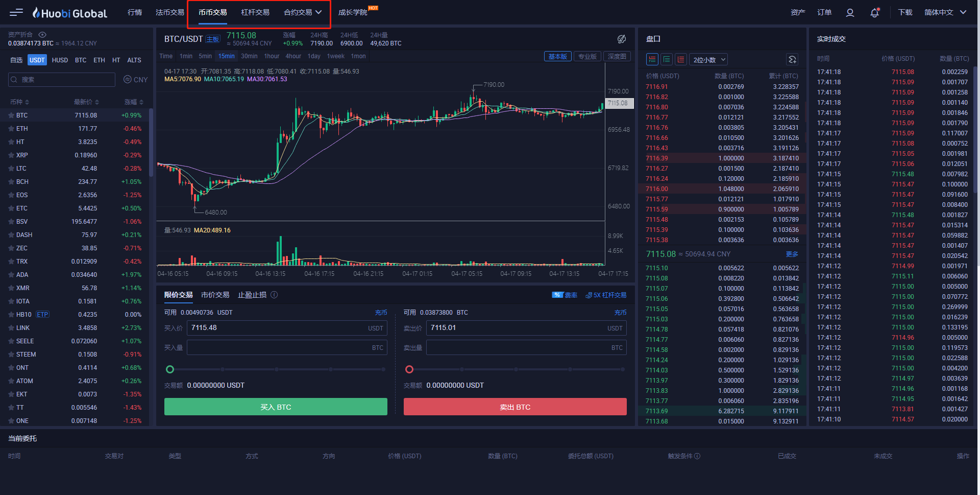
Task: Set chart interval to 1hour
Action: (x=272, y=56)
